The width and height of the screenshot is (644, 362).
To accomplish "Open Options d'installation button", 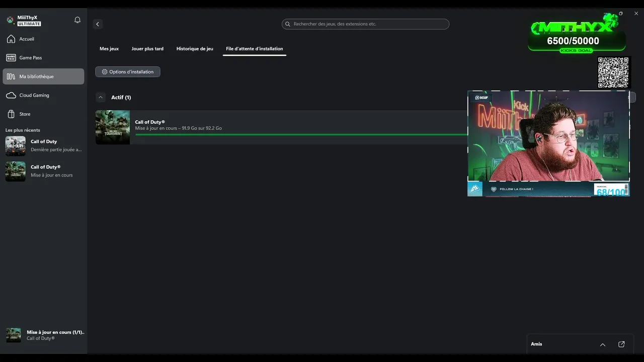I will 128,72.
